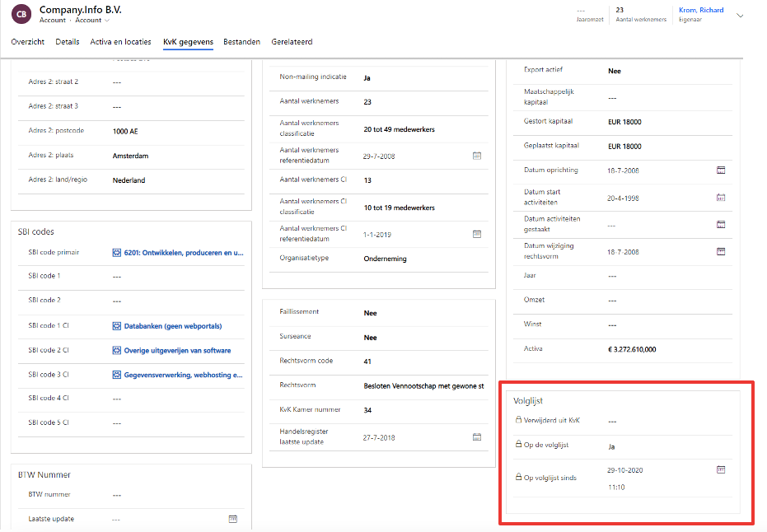767x532 pixels.
Task: Open calendar for Aantal werknemers referentiedatum
Action: tap(476, 156)
